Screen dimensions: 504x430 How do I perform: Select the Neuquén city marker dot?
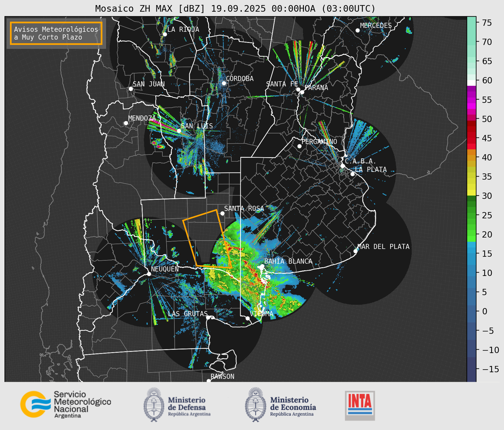[x=149, y=274]
